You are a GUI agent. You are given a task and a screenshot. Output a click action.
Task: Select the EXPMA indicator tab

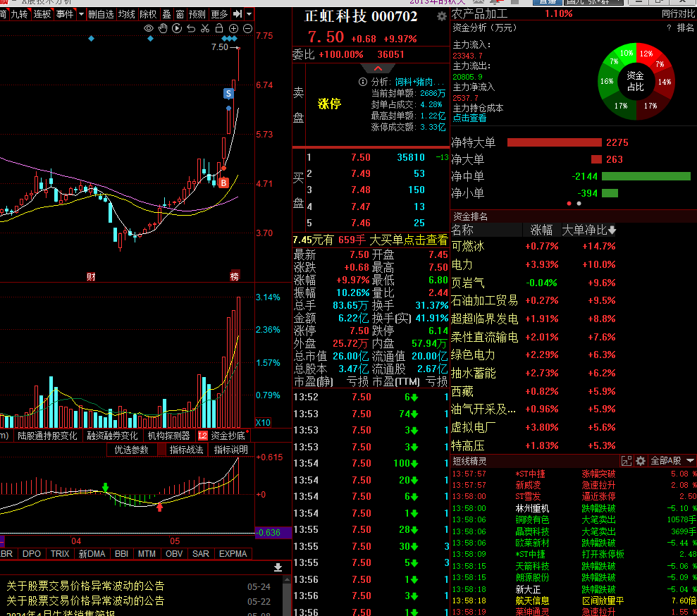coord(233,553)
